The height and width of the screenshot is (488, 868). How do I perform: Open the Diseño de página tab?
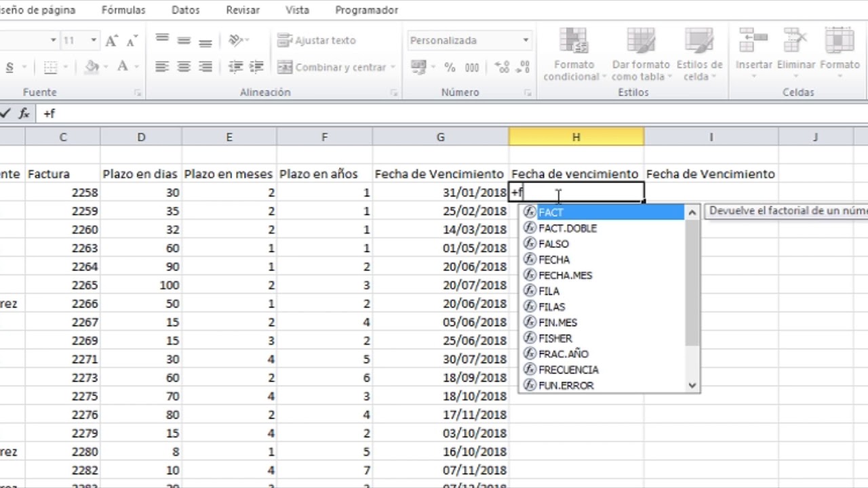point(38,10)
